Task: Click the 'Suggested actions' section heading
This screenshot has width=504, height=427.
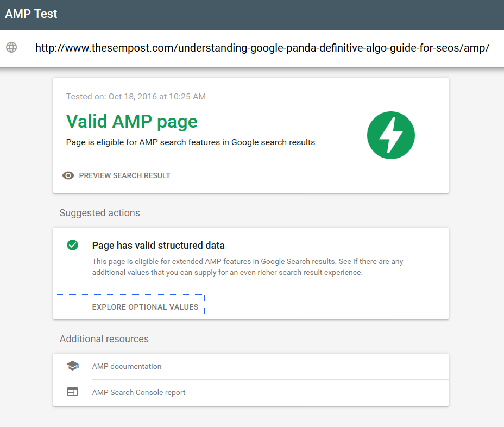Action: pyautogui.click(x=99, y=213)
